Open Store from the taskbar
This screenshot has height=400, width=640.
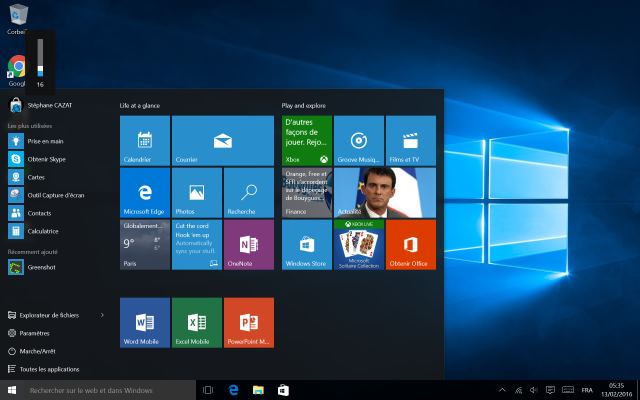(283, 390)
